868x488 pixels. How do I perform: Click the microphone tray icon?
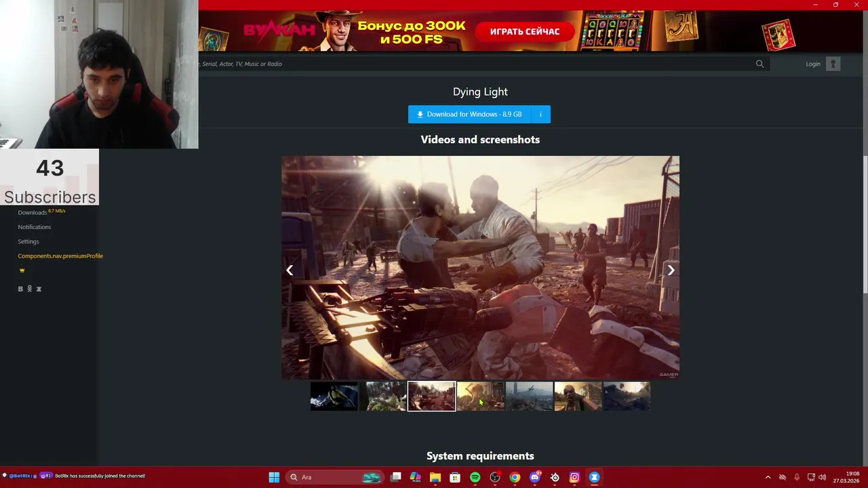(x=797, y=477)
